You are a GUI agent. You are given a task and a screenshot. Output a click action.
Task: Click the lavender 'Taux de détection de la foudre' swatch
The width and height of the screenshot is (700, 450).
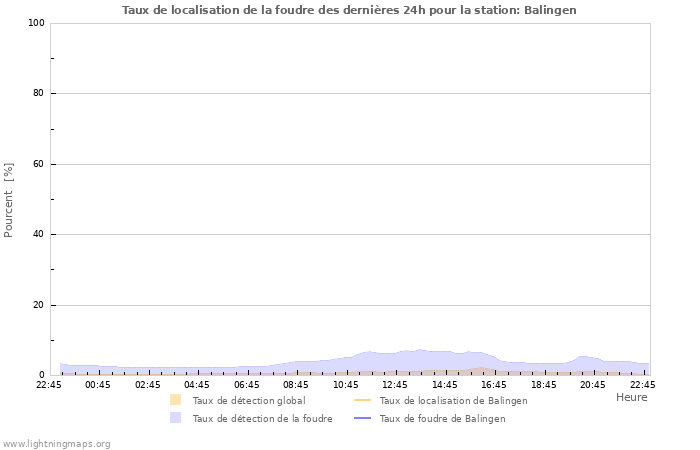point(175,418)
